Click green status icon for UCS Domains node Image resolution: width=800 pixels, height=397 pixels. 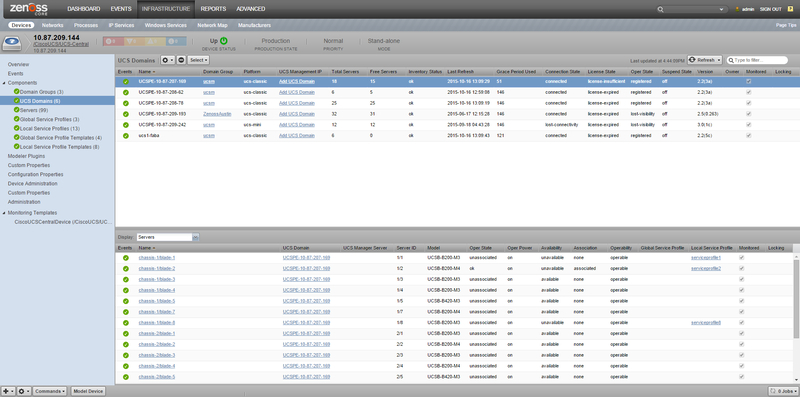tap(17, 101)
